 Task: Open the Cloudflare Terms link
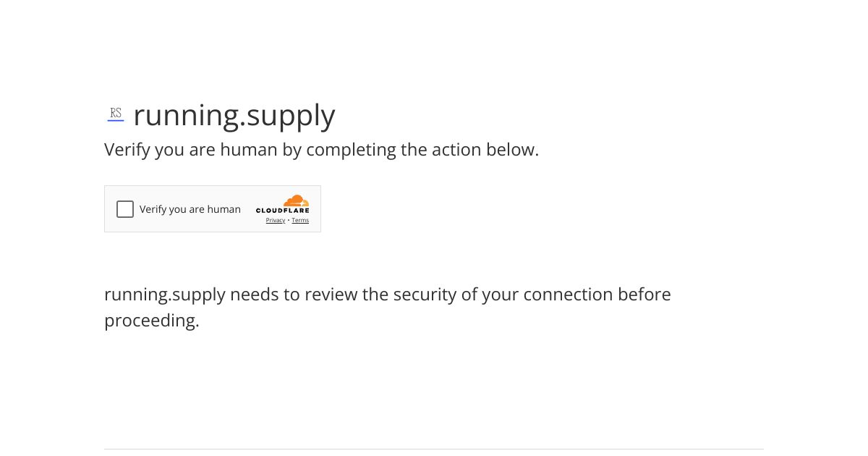click(300, 220)
